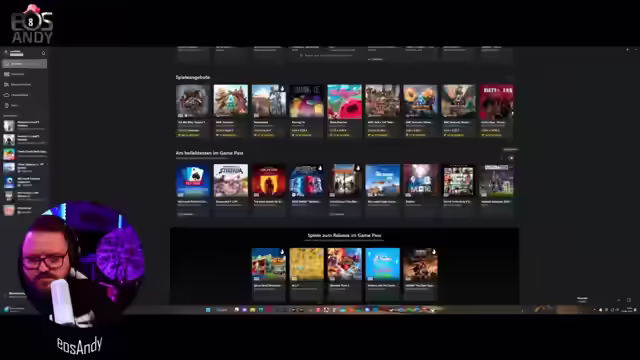
Task: Open the yellow game card under Spiele zum Release
Action: pyautogui.click(x=307, y=274)
